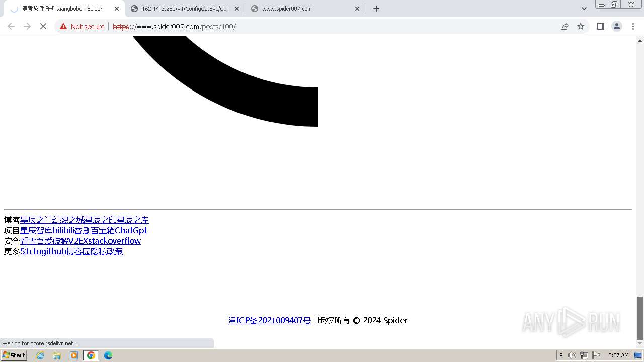The width and height of the screenshot is (644, 362).
Task: Open the 隐私政策 link
Action: pos(107,251)
